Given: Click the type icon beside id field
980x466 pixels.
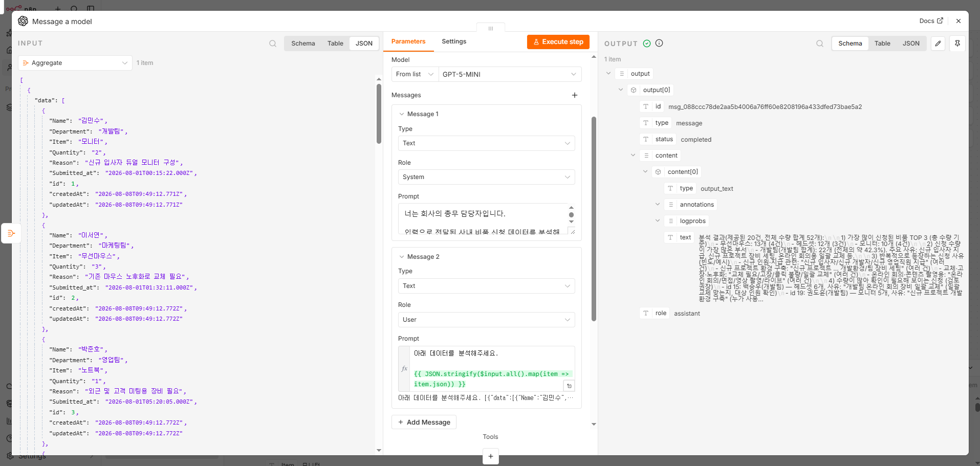Looking at the screenshot, I should (646, 106).
